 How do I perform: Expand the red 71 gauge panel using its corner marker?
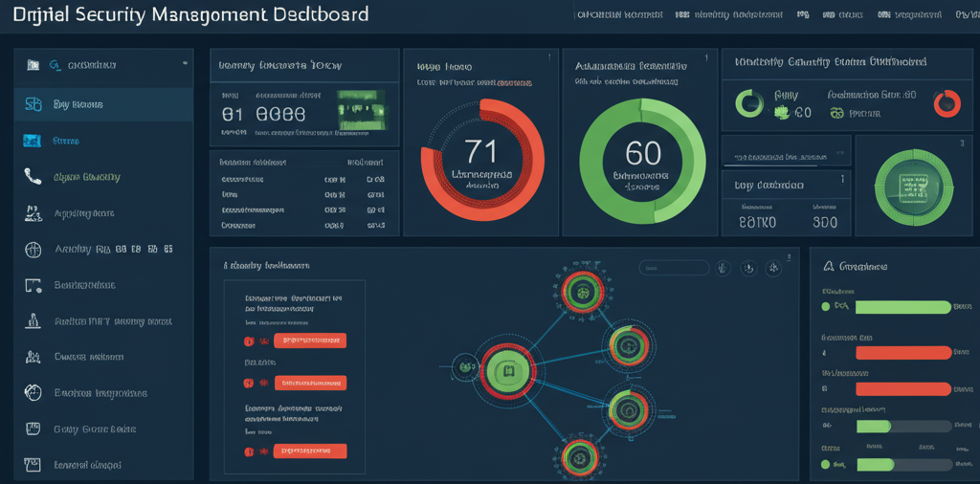[548, 56]
